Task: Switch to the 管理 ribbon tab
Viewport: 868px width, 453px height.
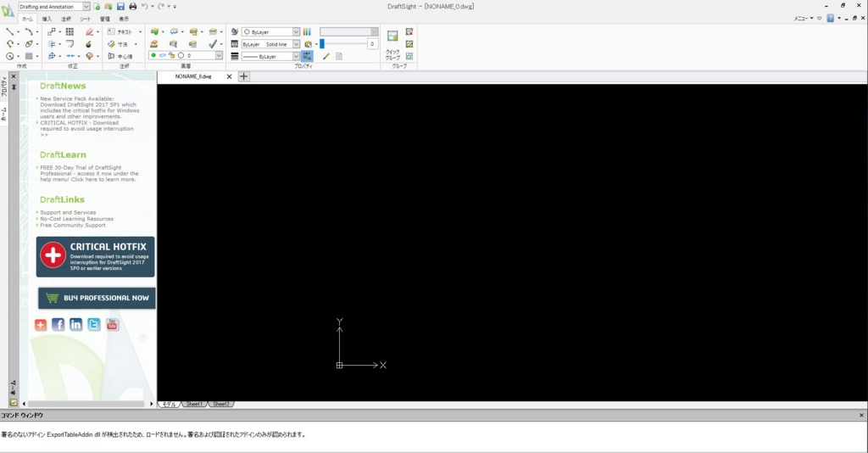Action: pyautogui.click(x=104, y=19)
